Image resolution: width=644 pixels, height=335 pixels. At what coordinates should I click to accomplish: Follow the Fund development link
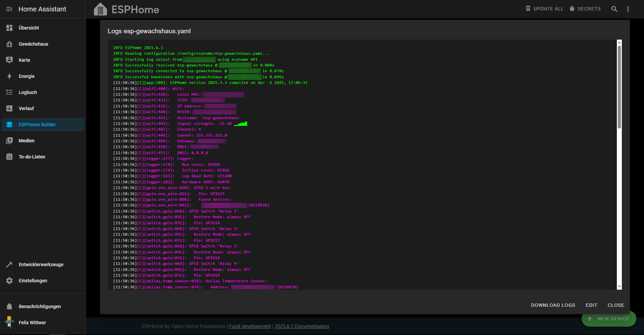pos(250,326)
